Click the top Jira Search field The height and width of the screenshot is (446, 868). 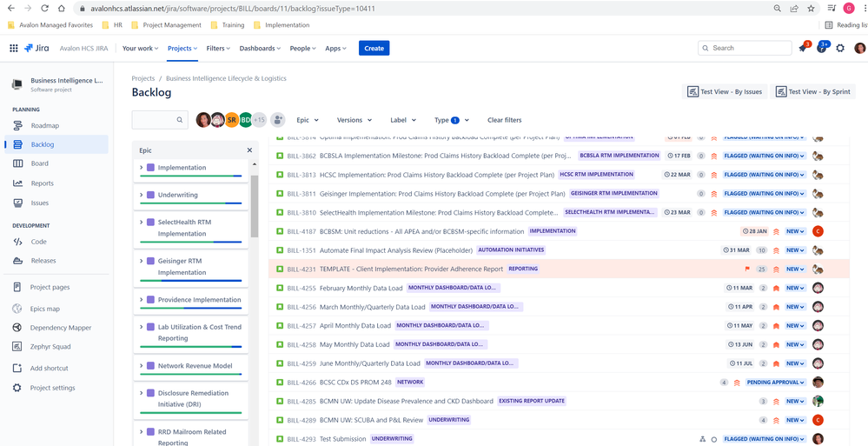[745, 48]
